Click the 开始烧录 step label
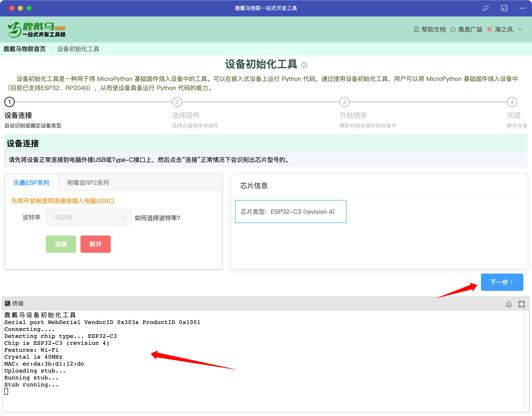The height and width of the screenshot is (416, 532). 353,115
